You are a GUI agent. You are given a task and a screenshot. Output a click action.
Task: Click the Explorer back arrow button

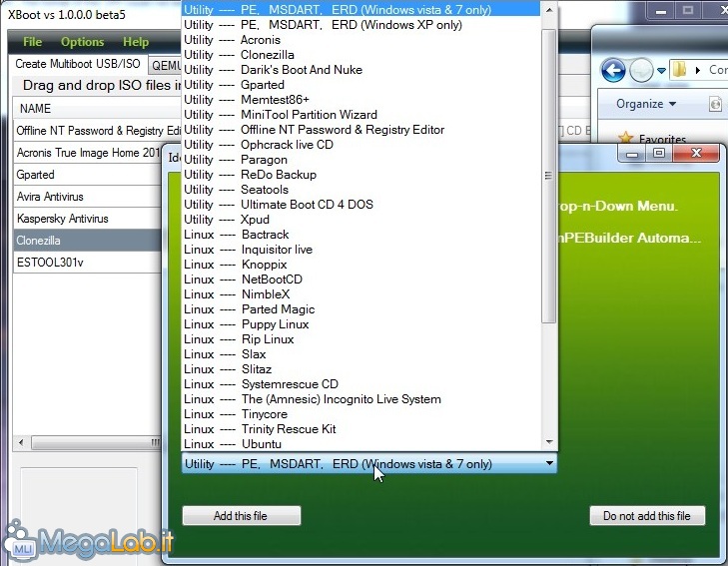tap(613, 71)
